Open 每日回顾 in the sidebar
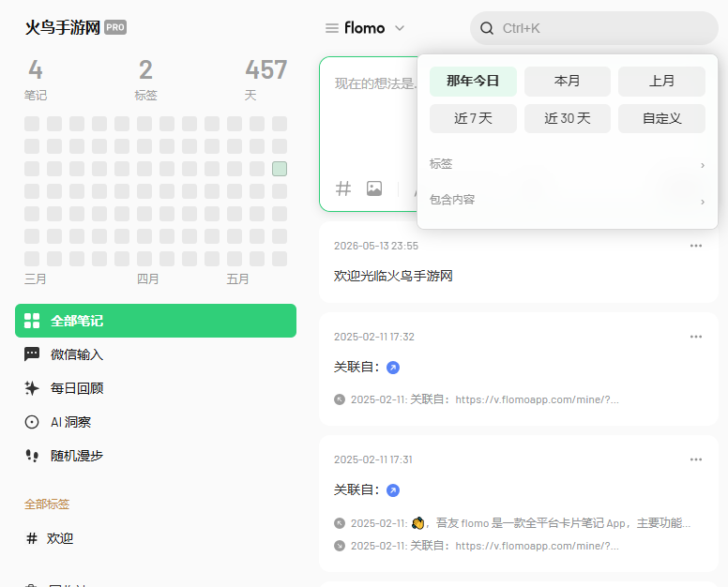The width and height of the screenshot is (728, 587). 156,388
